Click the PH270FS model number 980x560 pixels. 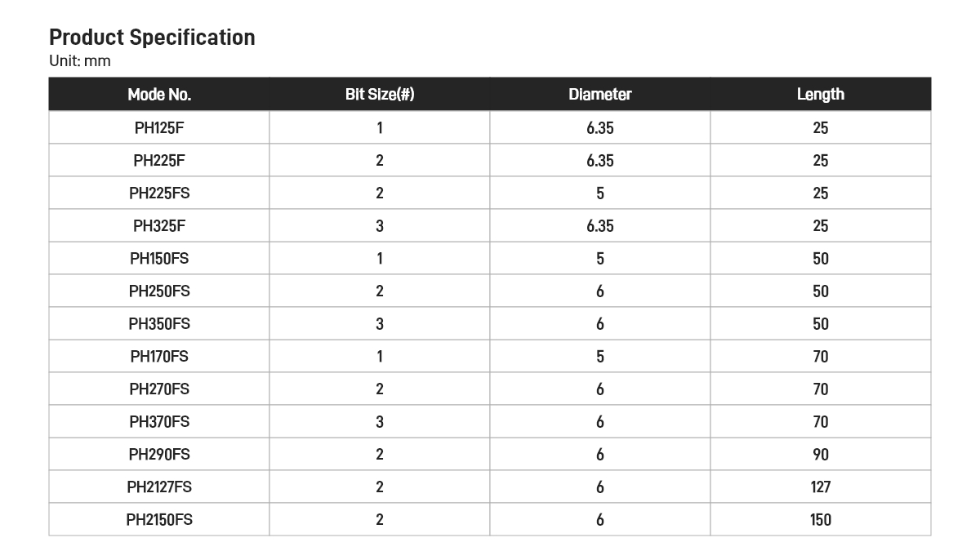tap(159, 389)
